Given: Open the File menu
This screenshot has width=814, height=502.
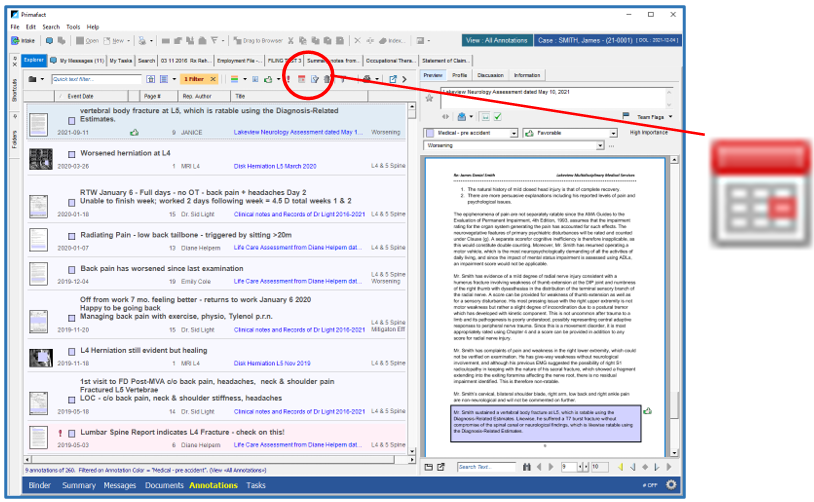Looking at the screenshot, I should (x=15, y=27).
